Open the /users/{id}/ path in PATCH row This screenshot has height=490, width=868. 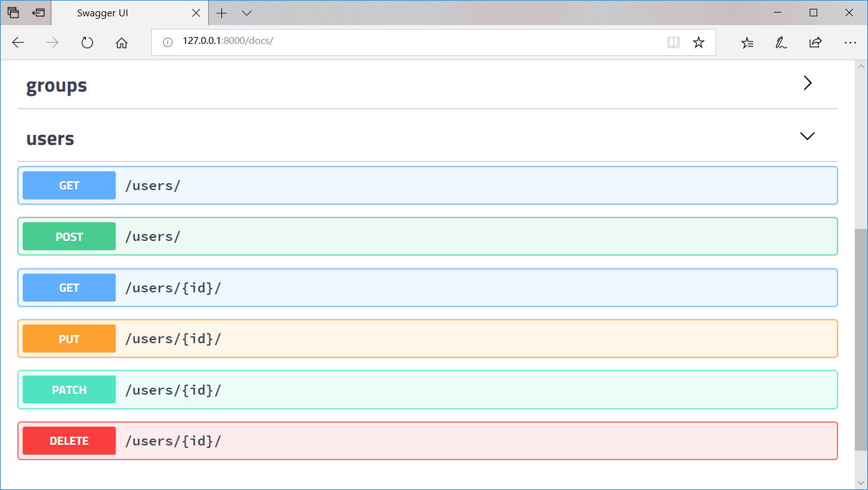click(173, 390)
